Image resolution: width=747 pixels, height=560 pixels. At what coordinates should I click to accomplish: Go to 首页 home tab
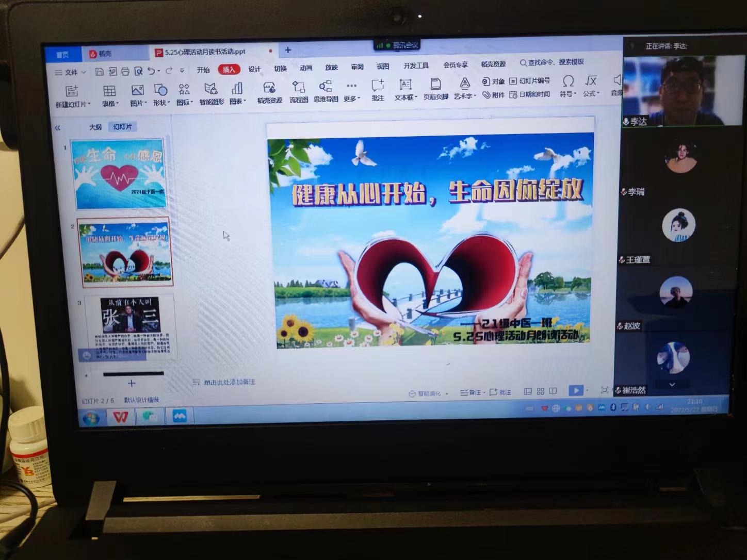pyautogui.click(x=62, y=55)
